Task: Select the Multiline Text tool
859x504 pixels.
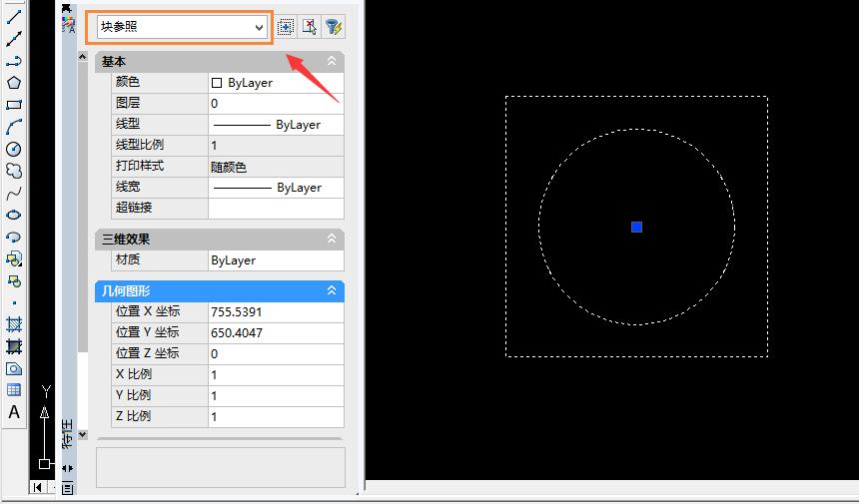Action: 14,412
